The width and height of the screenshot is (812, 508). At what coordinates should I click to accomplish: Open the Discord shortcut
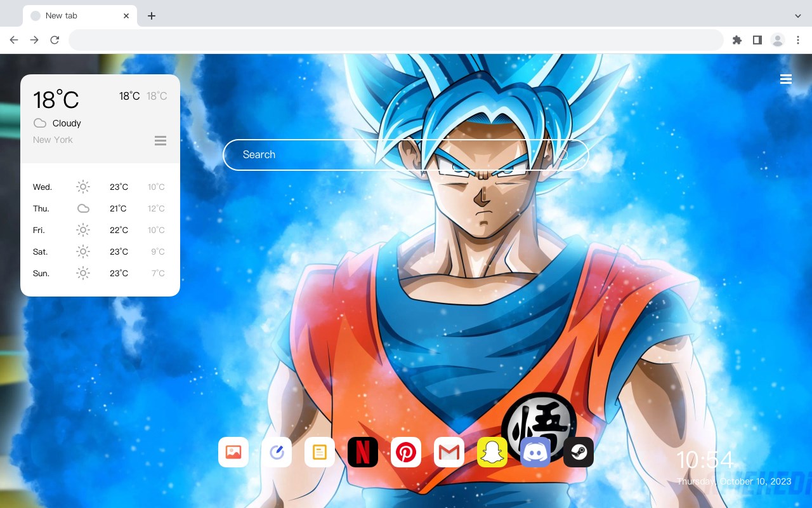tap(535, 452)
